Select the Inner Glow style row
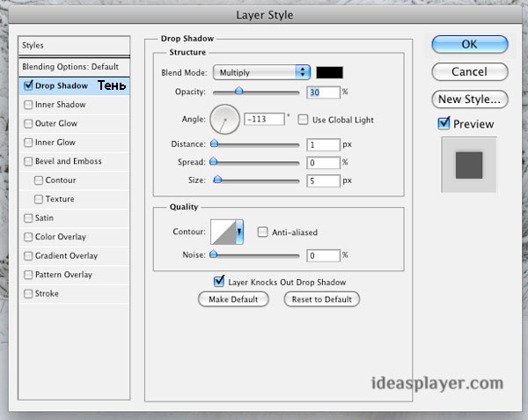Viewport: 528px width, 420px height. (74, 143)
